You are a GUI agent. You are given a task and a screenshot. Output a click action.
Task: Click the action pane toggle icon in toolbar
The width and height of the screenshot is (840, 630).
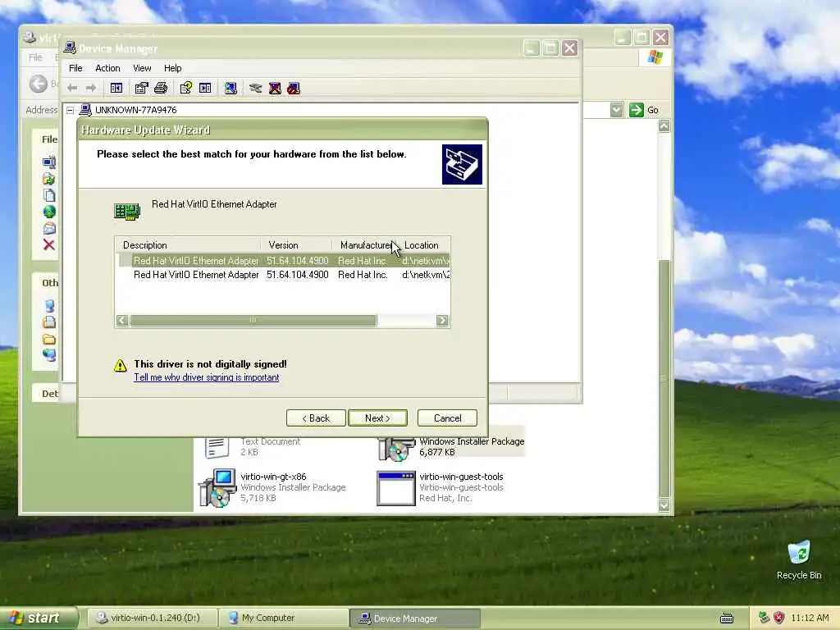[x=205, y=88]
